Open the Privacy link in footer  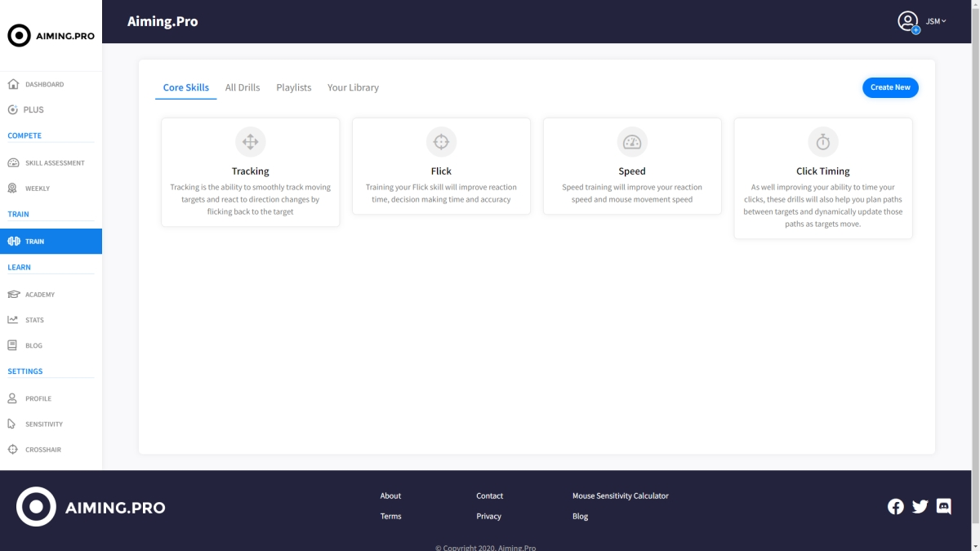coord(488,516)
